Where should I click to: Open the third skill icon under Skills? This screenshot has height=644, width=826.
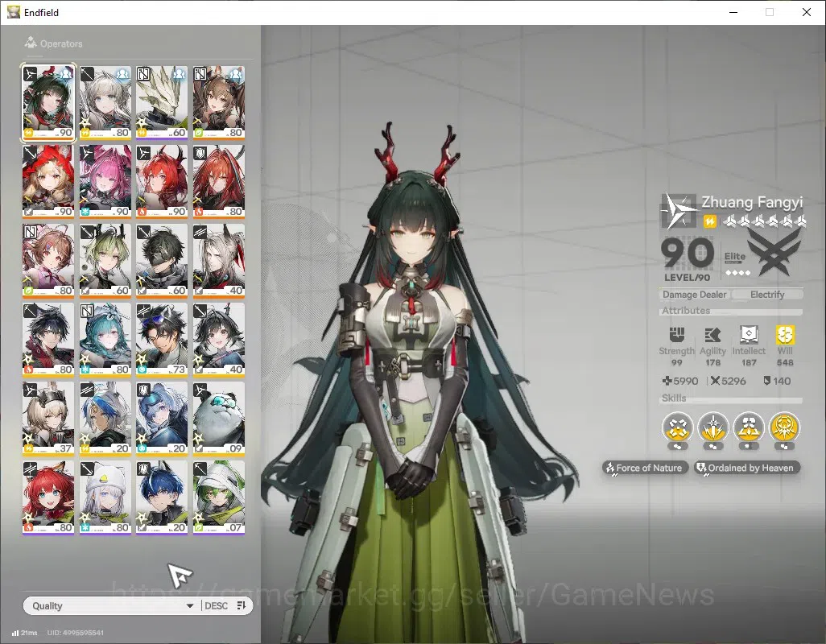pyautogui.click(x=749, y=427)
